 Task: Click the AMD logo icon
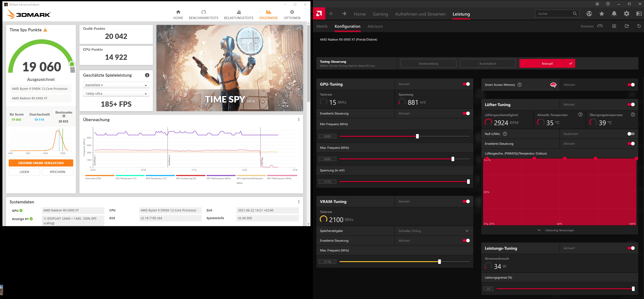click(319, 14)
